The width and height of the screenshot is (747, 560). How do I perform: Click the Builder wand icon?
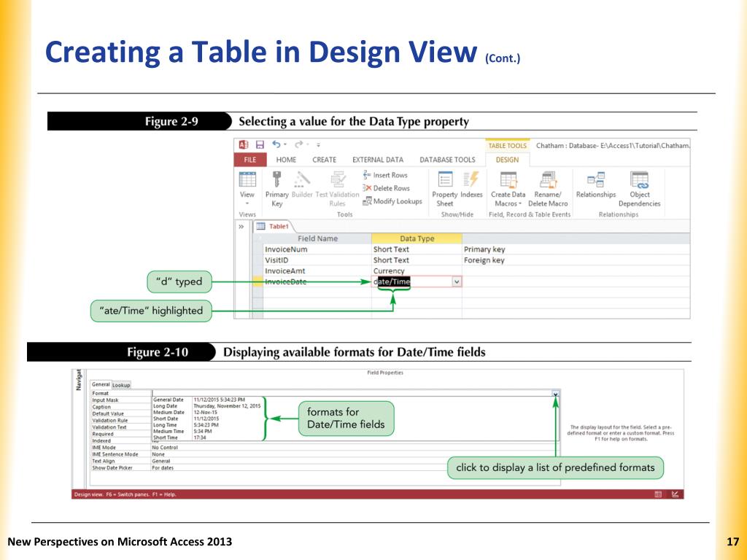[x=301, y=179]
